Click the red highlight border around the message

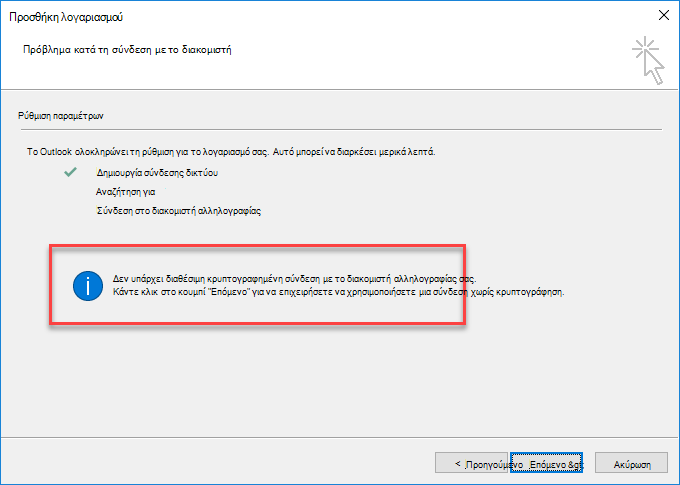tap(258, 246)
